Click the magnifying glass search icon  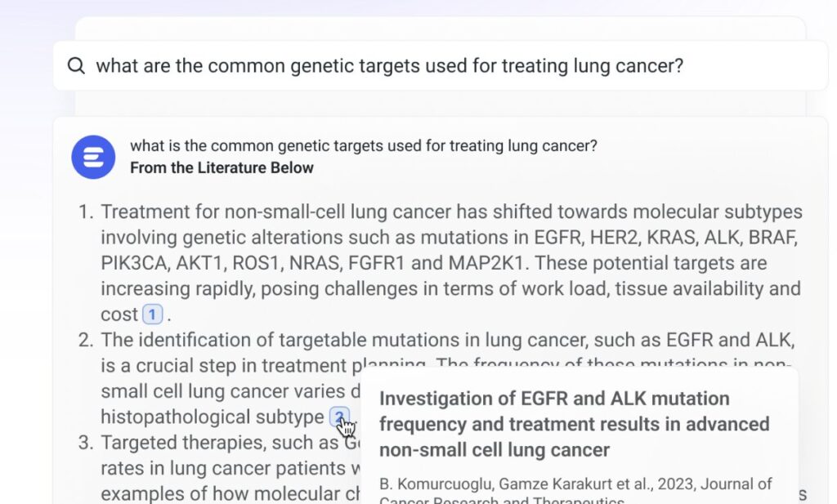tap(76, 66)
